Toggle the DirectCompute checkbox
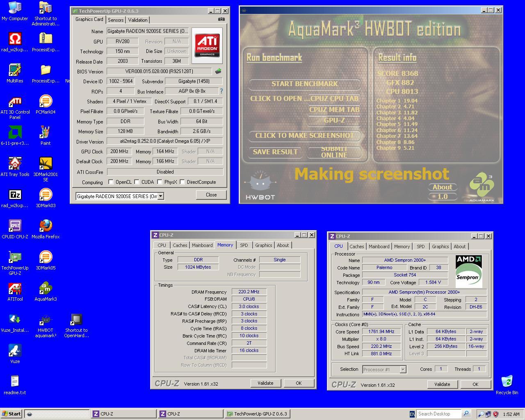The height and width of the screenshot is (420, 525). 183,182
